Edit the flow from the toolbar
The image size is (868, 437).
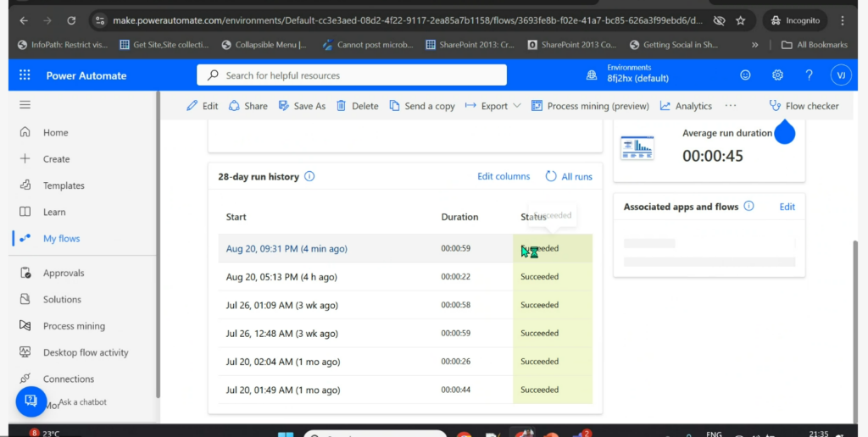(202, 106)
